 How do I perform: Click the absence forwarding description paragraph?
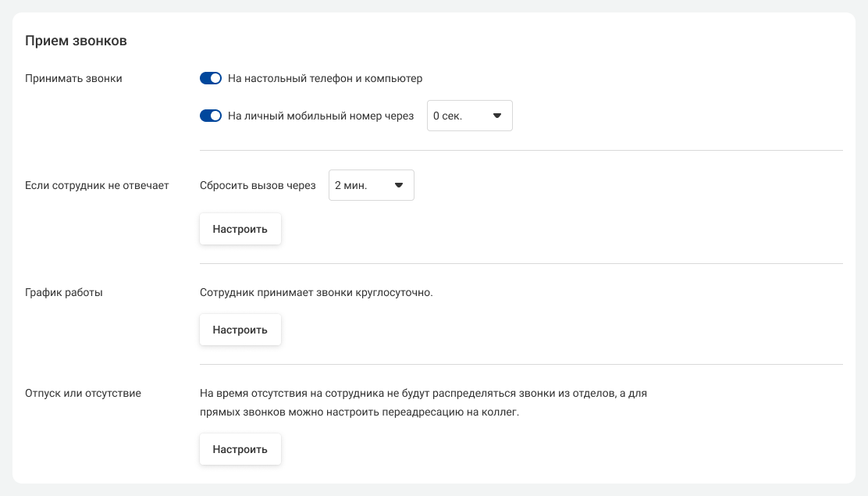point(423,402)
